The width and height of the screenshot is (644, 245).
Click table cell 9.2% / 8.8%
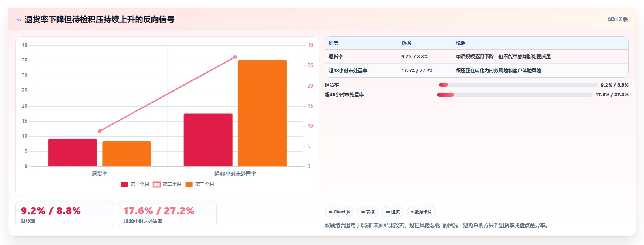point(414,57)
